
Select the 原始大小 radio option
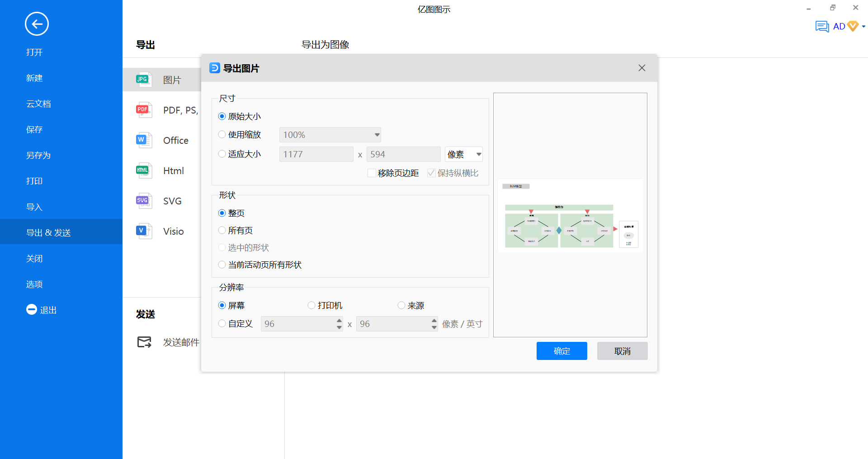(x=222, y=116)
